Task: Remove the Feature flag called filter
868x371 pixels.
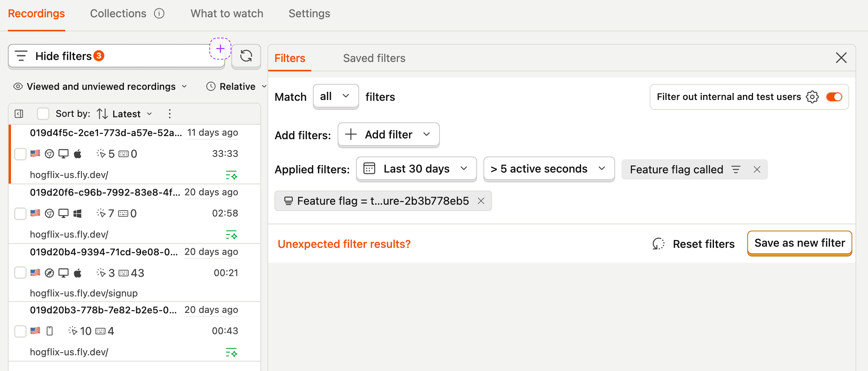Action: [757, 169]
